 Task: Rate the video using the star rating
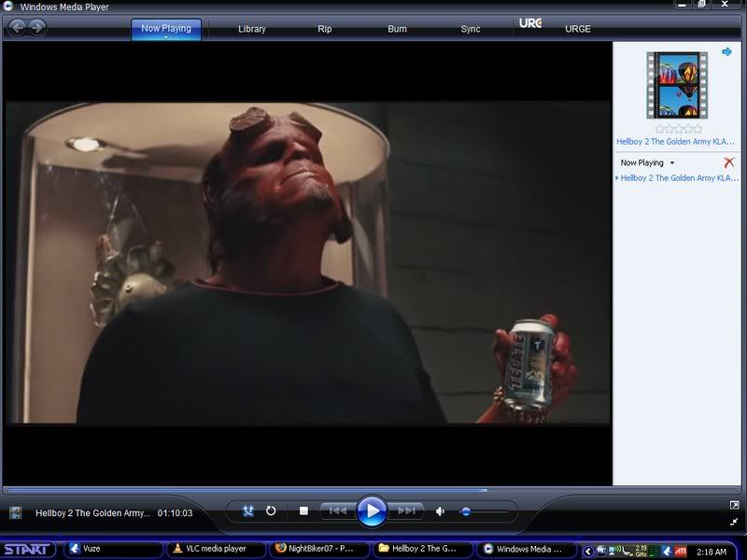tap(678, 129)
